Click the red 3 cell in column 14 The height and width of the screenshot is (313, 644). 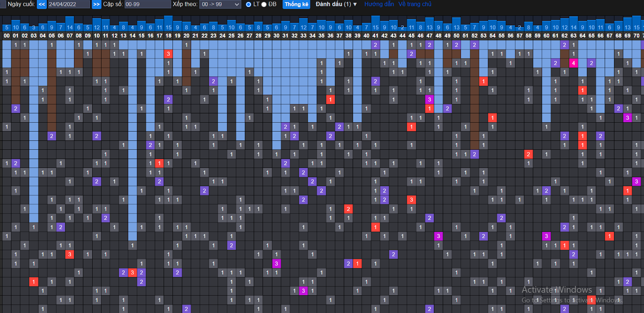tap(132, 272)
